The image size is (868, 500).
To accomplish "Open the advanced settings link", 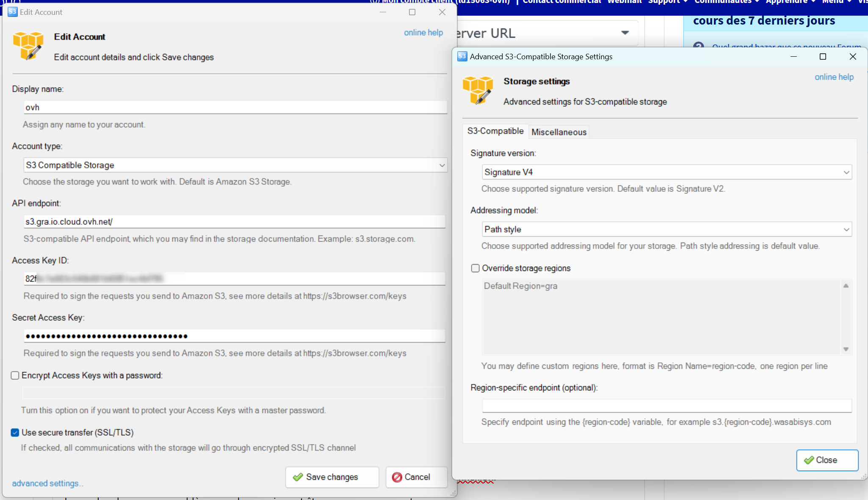I will [47, 483].
